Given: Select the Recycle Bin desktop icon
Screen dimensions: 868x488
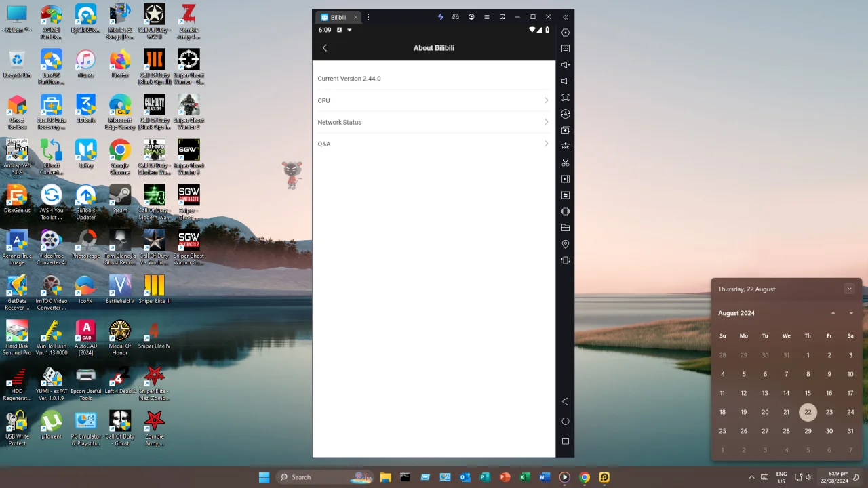Looking at the screenshot, I should tap(17, 64).
